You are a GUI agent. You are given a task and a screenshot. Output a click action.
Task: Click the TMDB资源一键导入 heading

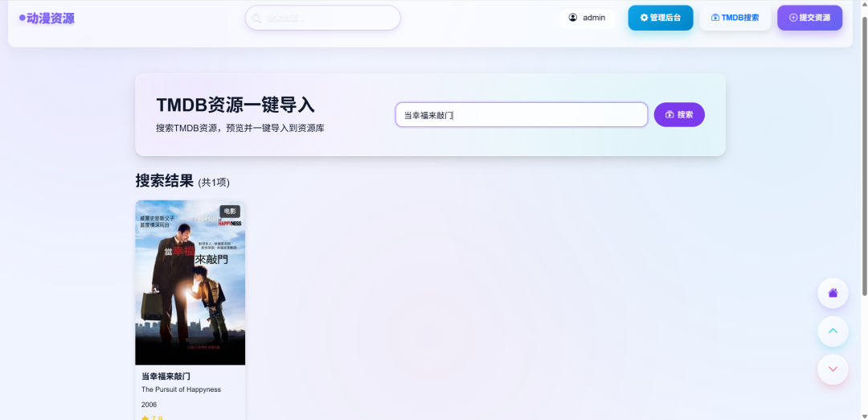[x=235, y=105]
